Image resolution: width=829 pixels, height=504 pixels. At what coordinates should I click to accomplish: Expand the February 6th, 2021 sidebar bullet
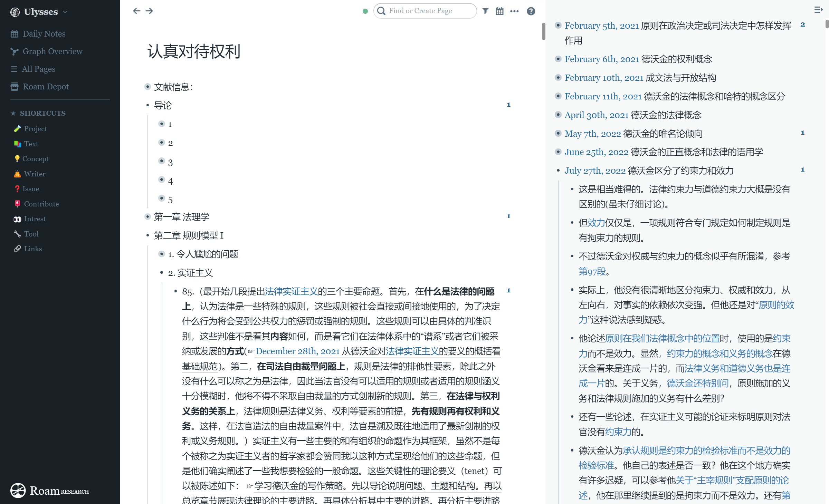tap(558, 59)
